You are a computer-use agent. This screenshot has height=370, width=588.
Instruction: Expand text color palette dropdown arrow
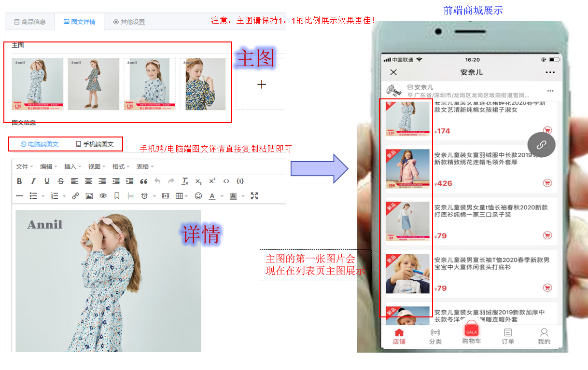click(x=222, y=196)
